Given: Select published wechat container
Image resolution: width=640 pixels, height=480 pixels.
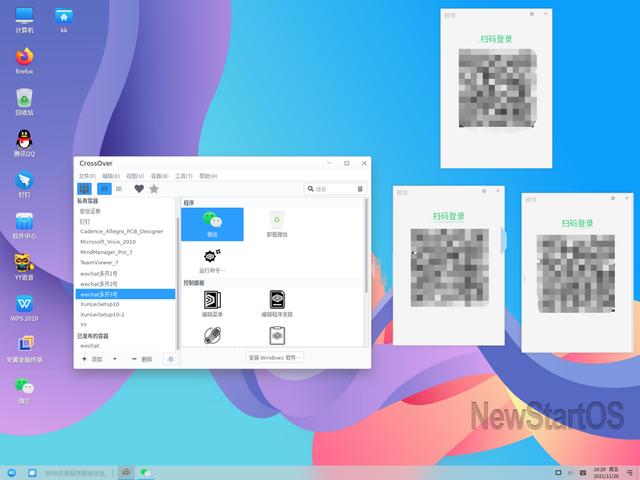Looking at the screenshot, I should coord(125,346).
